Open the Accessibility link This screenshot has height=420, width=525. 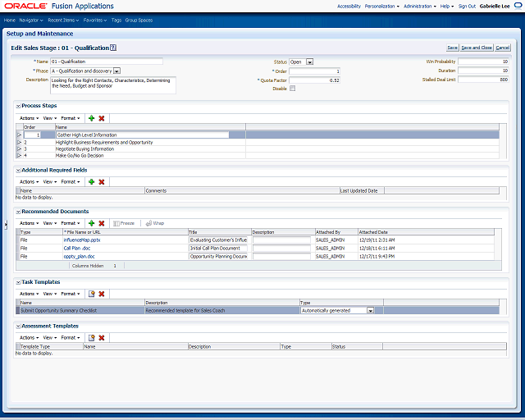click(x=349, y=6)
